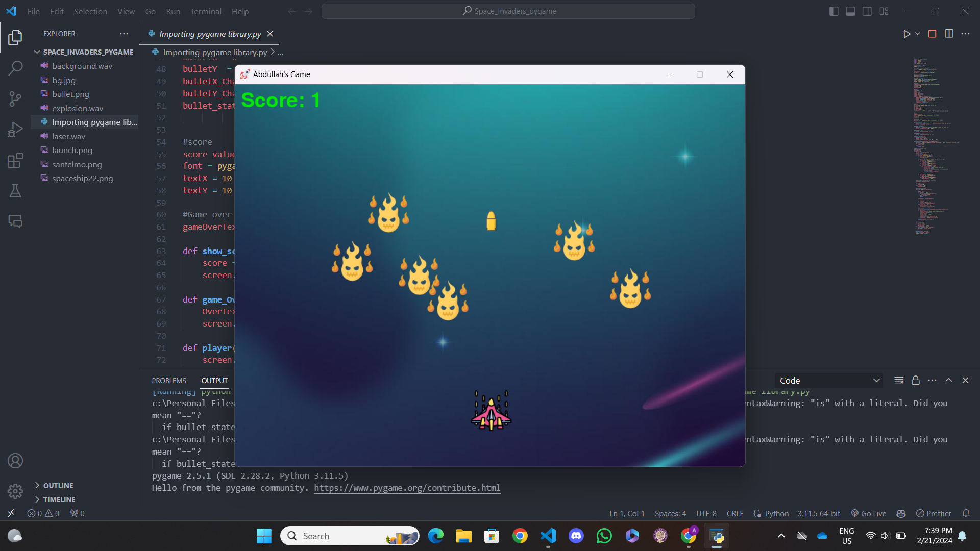Image resolution: width=980 pixels, height=551 pixels.
Task: Open the Source Control view
Action: (15, 98)
